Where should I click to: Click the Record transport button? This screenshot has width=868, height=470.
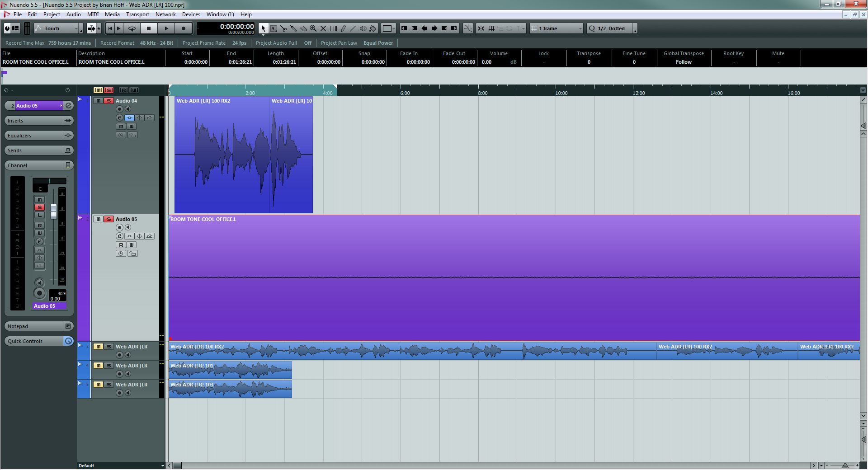pos(184,28)
